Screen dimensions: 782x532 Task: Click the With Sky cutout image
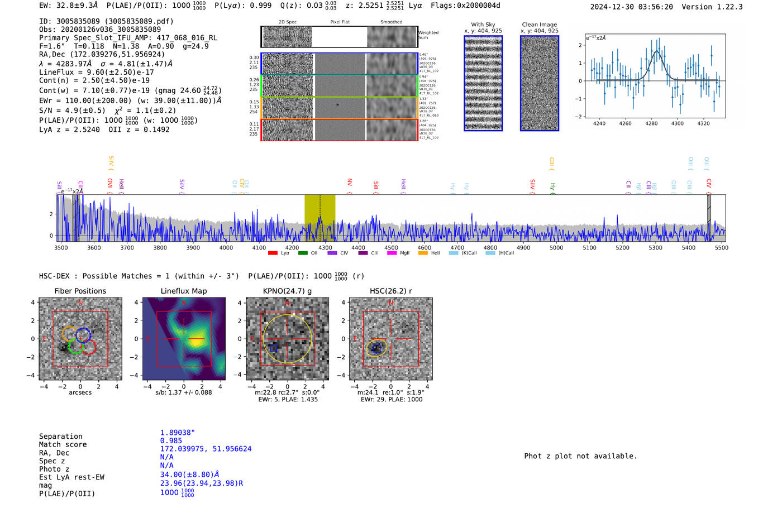pos(483,83)
